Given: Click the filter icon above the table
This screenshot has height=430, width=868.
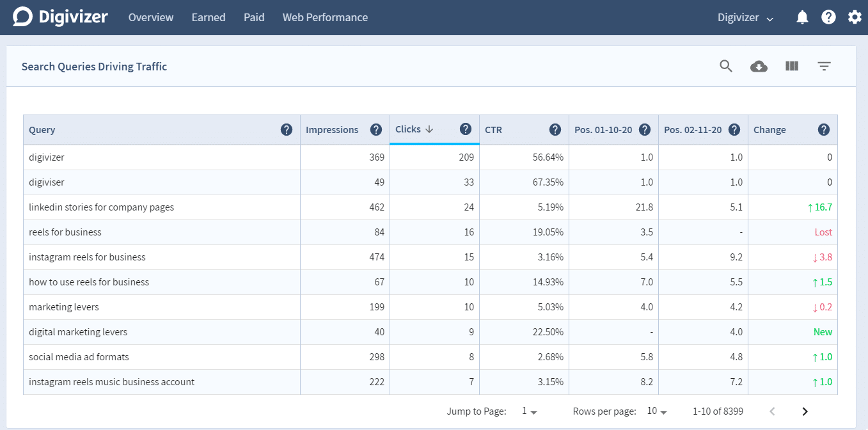Looking at the screenshot, I should tap(824, 66).
